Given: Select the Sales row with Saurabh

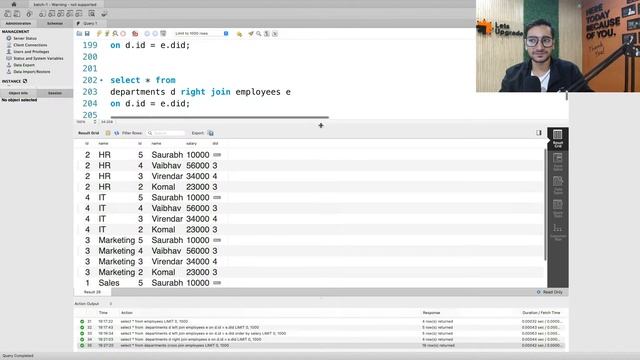Looking at the screenshot, I should [311, 283].
